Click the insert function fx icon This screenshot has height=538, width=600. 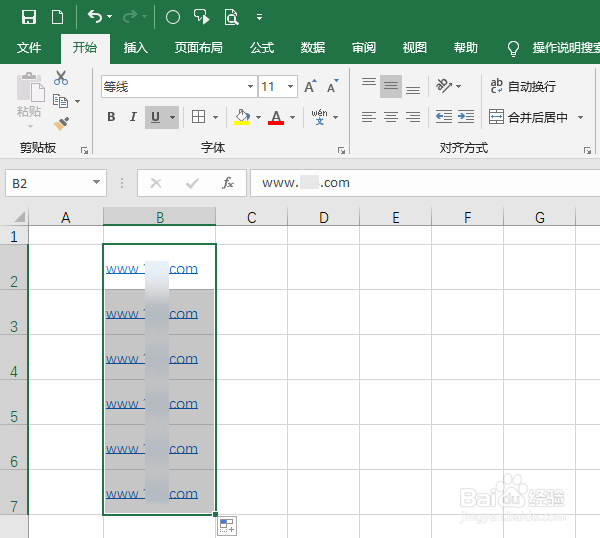coord(228,183)
